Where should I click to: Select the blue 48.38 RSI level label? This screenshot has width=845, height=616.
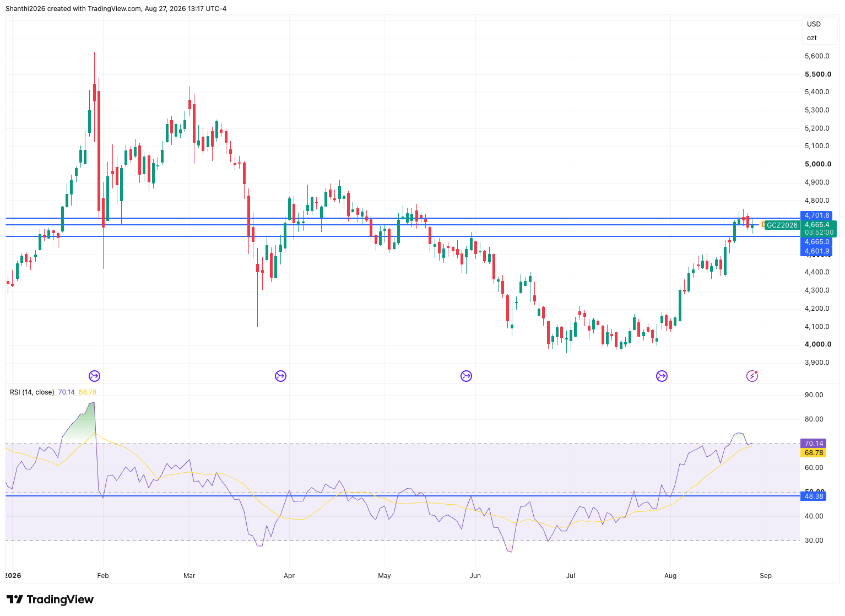(814, 496)
